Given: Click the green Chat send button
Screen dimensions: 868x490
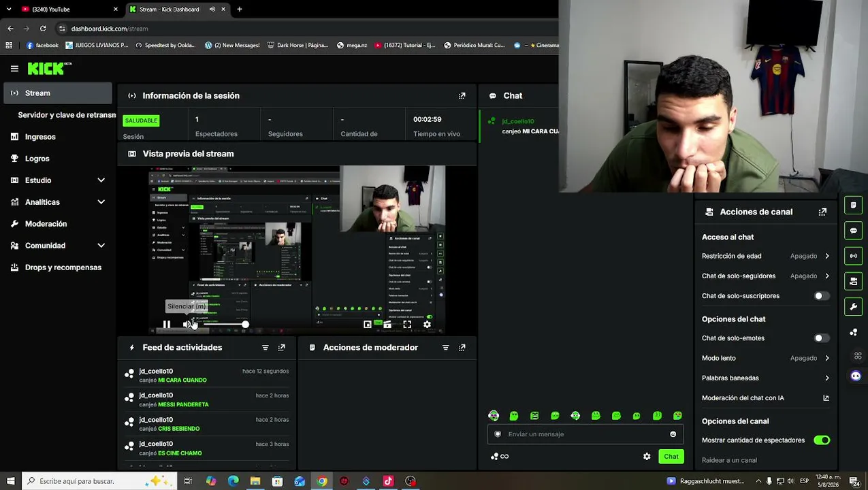Looking at the screenshot, I should pos(671,457).
